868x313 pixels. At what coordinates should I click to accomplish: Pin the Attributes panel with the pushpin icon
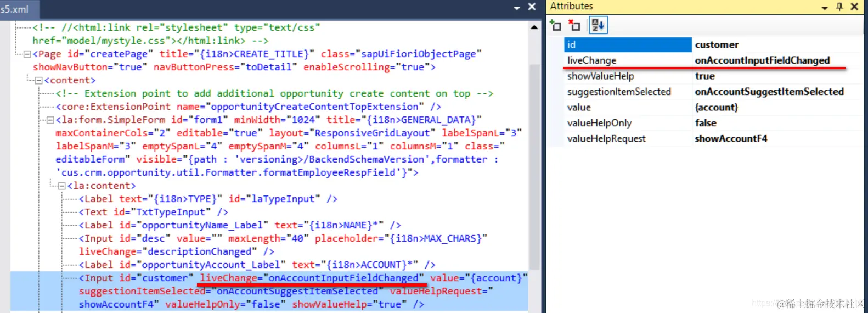coord(839,7)
